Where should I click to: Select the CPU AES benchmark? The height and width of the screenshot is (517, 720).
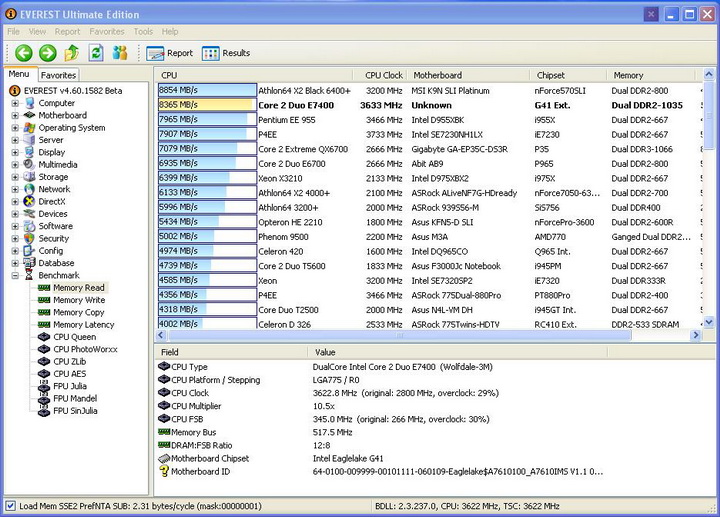(x=70, y=374)
